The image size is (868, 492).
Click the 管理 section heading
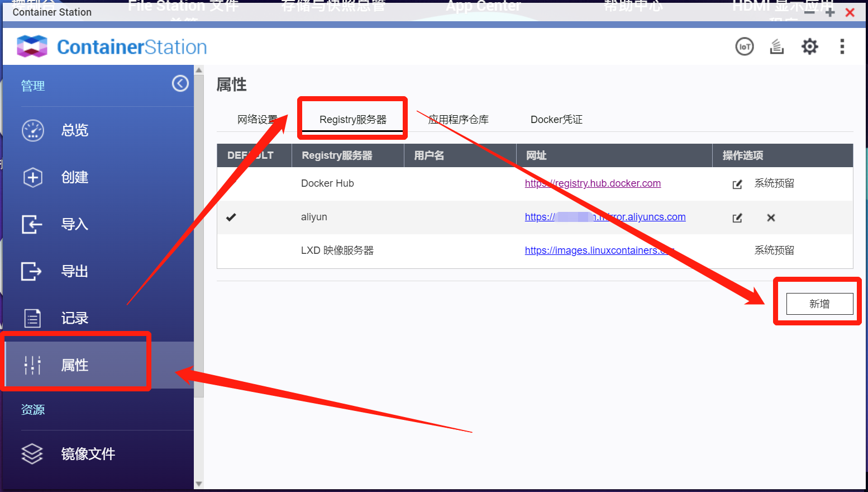click(x=33, y=86)
